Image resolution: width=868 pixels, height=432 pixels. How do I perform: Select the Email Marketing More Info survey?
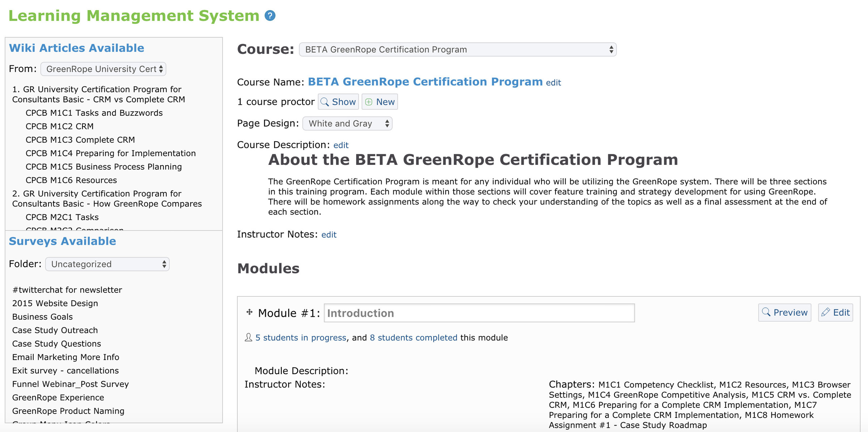tap(65, 357)
